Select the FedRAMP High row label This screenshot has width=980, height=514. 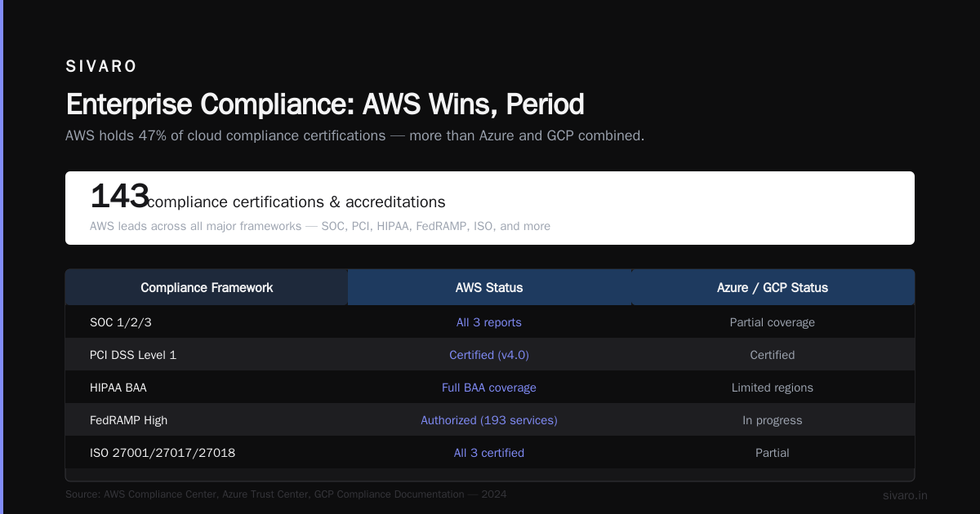point(129,420)
